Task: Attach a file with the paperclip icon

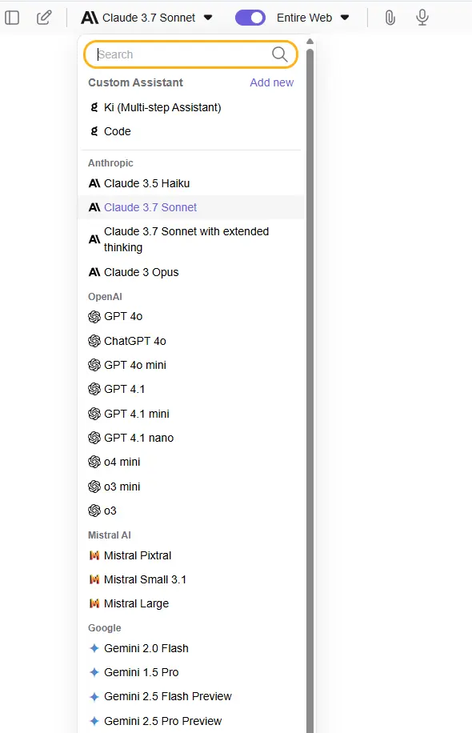Action: pyautogui.click(x=390, y=18)
